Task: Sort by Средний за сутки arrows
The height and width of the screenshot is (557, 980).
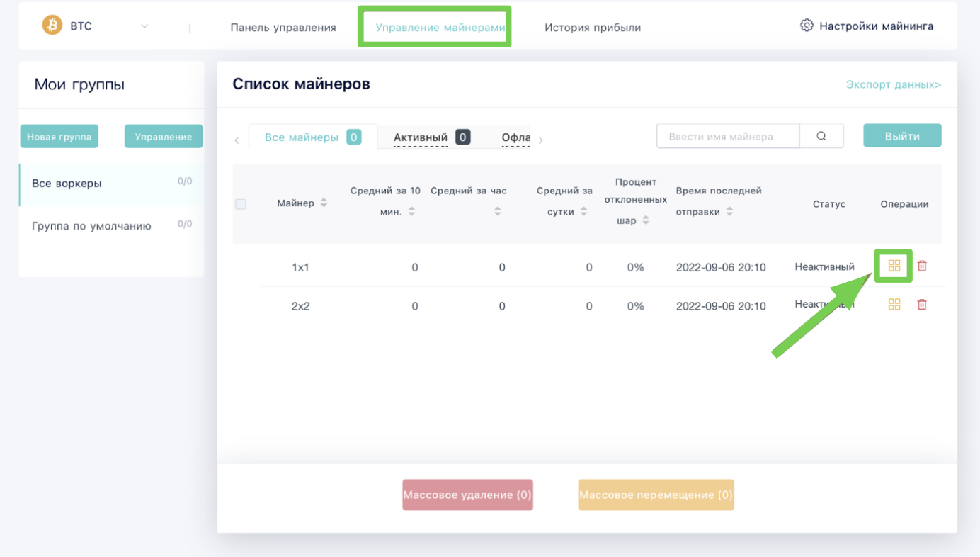Action: 583,211
